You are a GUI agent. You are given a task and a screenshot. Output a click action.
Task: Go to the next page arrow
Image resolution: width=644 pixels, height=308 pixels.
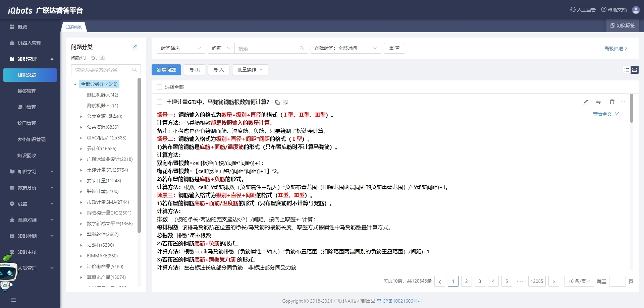click(554, 281)
